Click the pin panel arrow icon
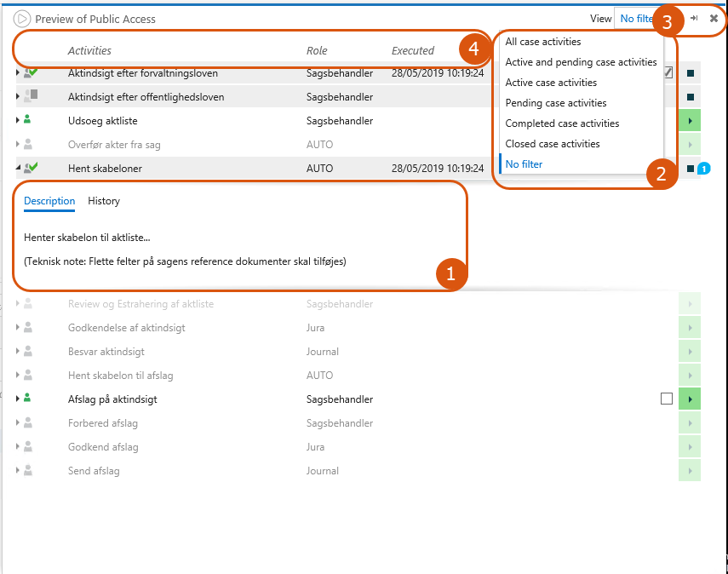The width and height of the screenshot is (728, 574). click(x=695, y=18)
